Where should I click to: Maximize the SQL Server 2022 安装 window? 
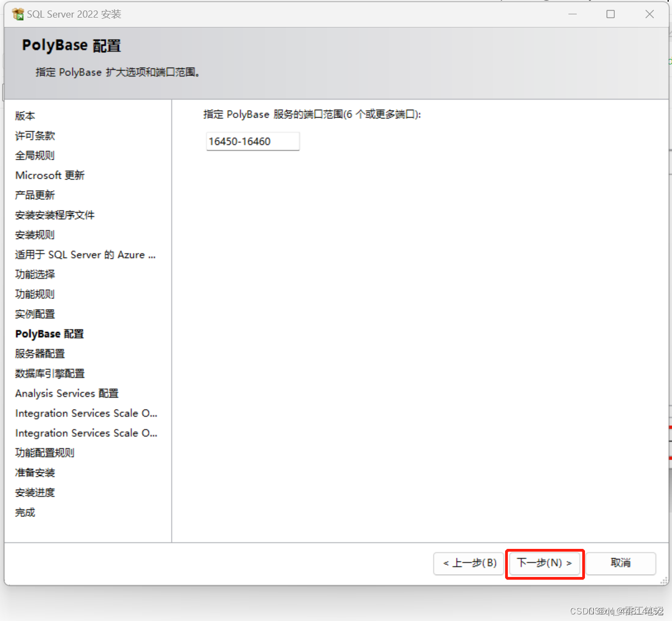(610, 14)
